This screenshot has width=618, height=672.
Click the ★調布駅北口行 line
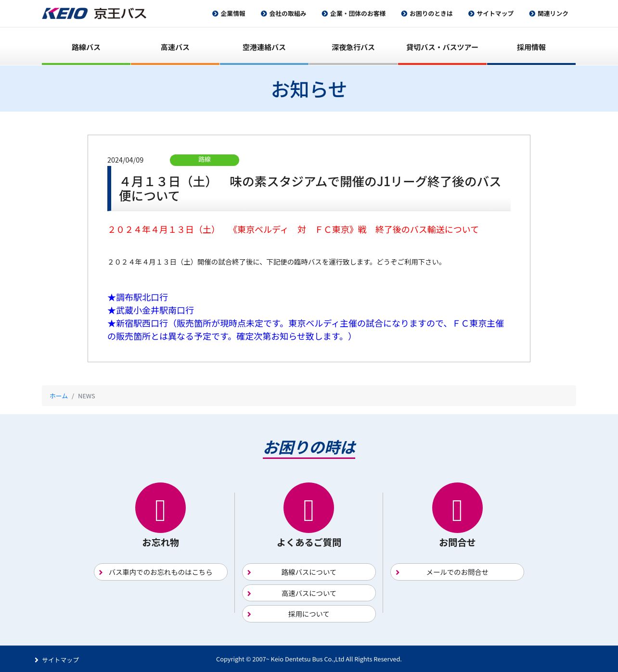(x=138, y=297)
